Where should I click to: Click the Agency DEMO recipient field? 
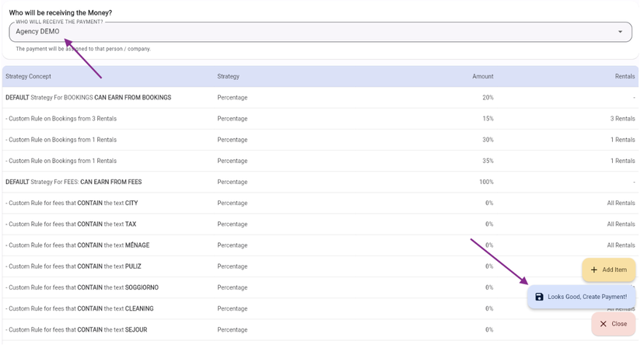(x=320, y=32)
